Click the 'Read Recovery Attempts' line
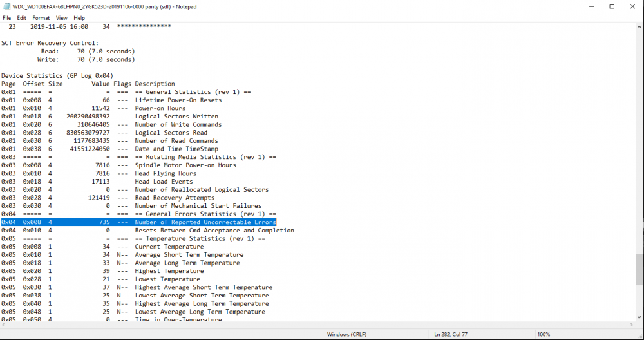The height and width of the screenshot is (340, 644). coord(108,198)
